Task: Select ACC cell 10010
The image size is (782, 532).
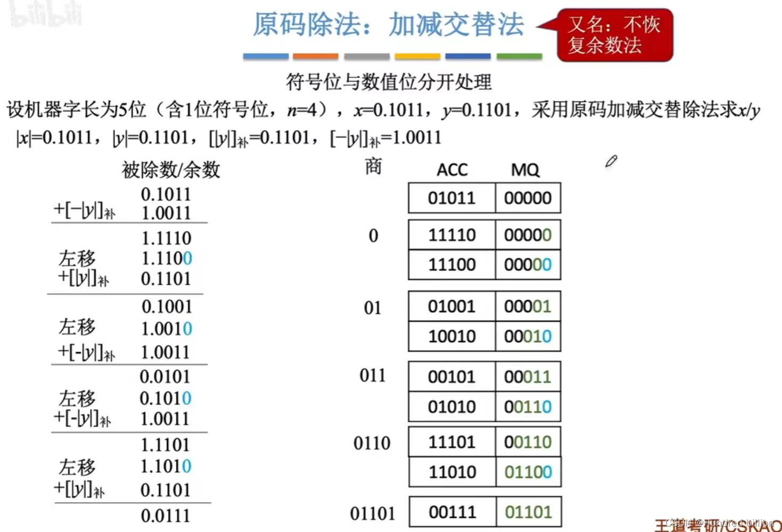Action: click(x=452, y=336)
